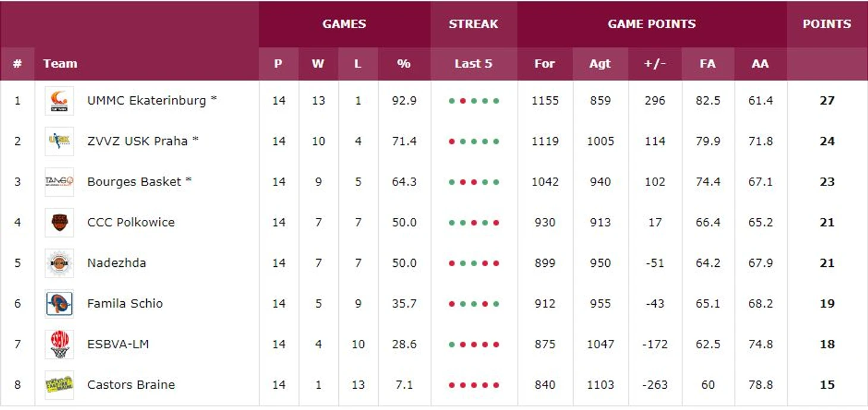
Task: Click the Castors Braine team name
Action: (131, 385)
